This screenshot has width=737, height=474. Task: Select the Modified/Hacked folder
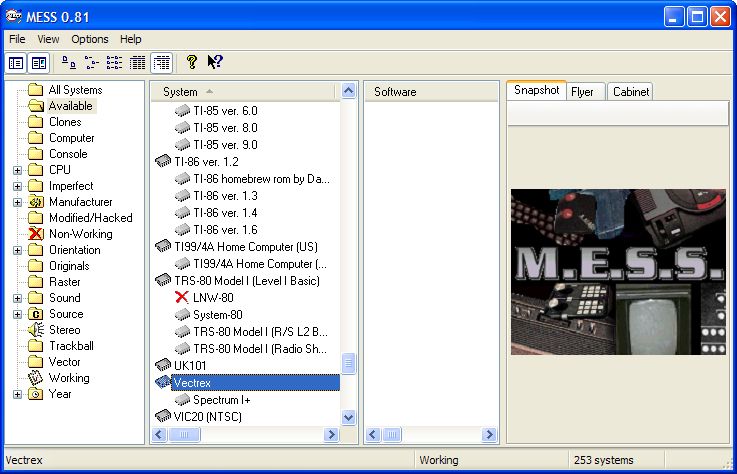[x=91, y=218]
